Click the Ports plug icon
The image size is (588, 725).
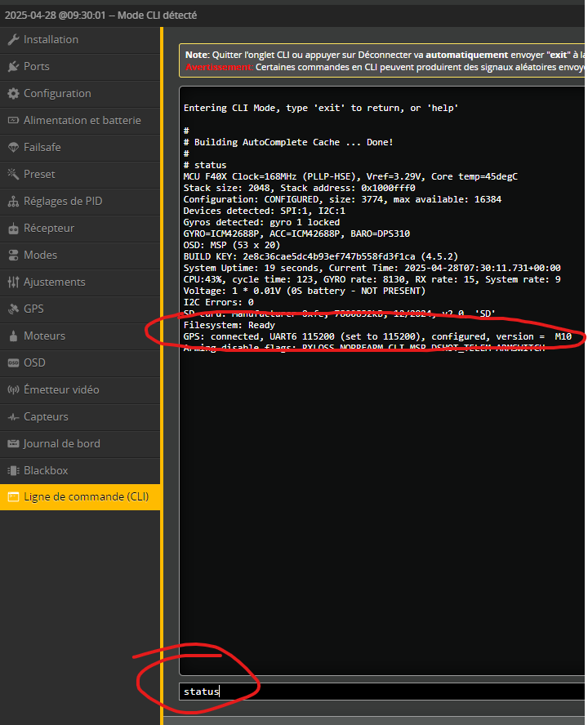click(x=13, y=67)
